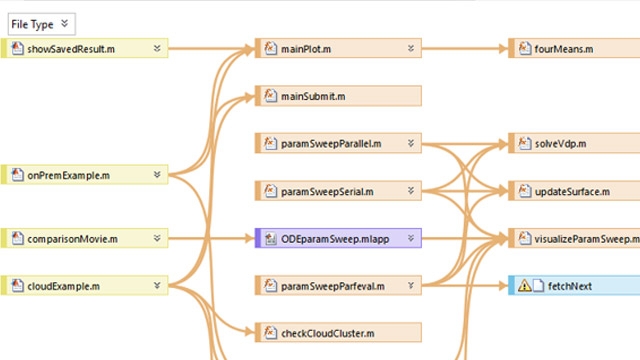Select the visualizeParamSweep.m node
Image resolution: width=640 pixels, height=360 pixels.
pos(574,238)
